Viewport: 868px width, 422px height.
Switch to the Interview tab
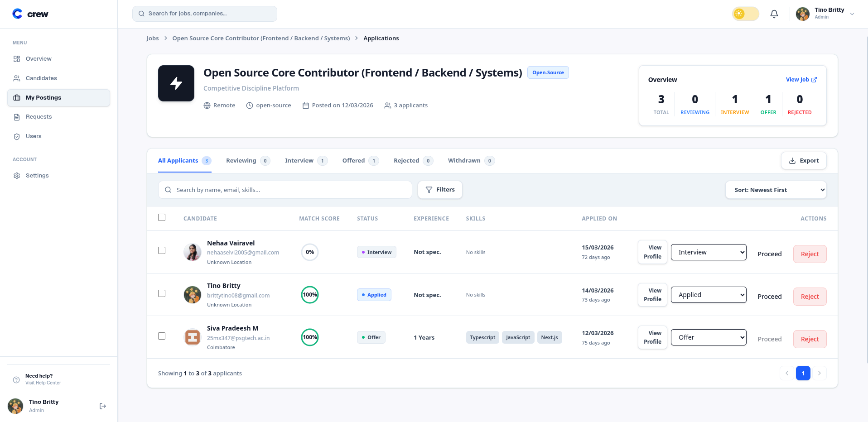(306, 161)
